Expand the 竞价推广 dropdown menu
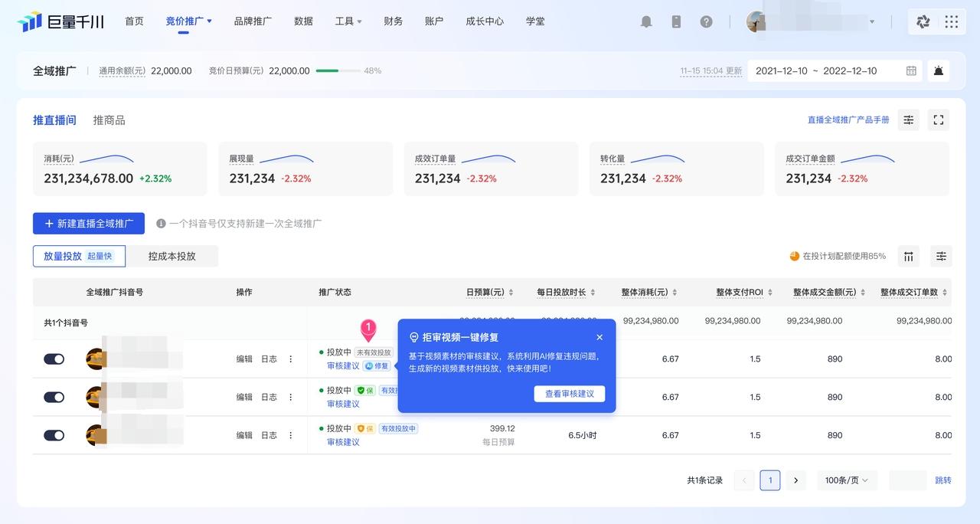The width and height of the screenshot is (980, 524). 188,21
